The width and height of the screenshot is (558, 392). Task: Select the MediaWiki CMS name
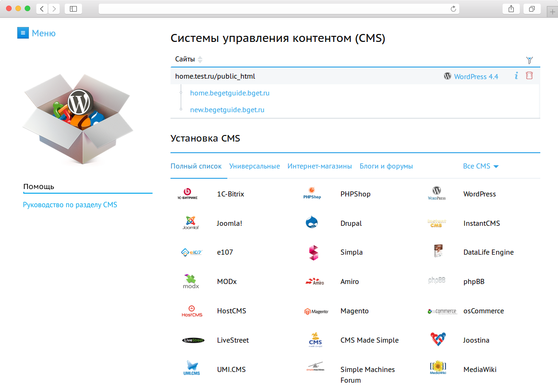coord(480,369)
